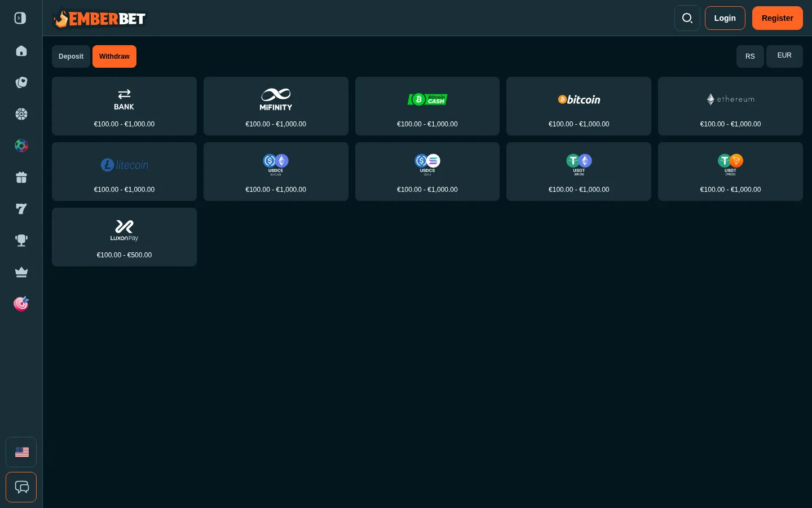The image size is (812, 508).
Task: Open slots via the lucky 7 icon
Action: [x=21, y=209]
